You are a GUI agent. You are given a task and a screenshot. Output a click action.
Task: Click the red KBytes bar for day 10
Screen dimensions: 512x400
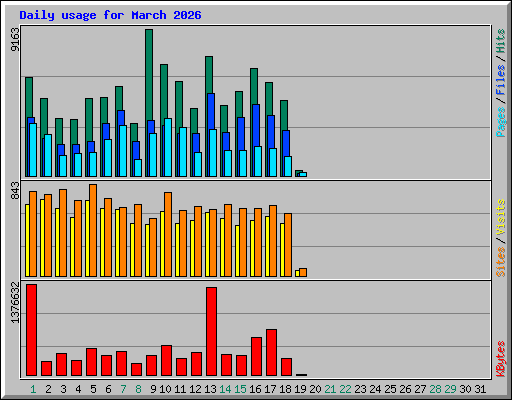[x=166, y=360]
